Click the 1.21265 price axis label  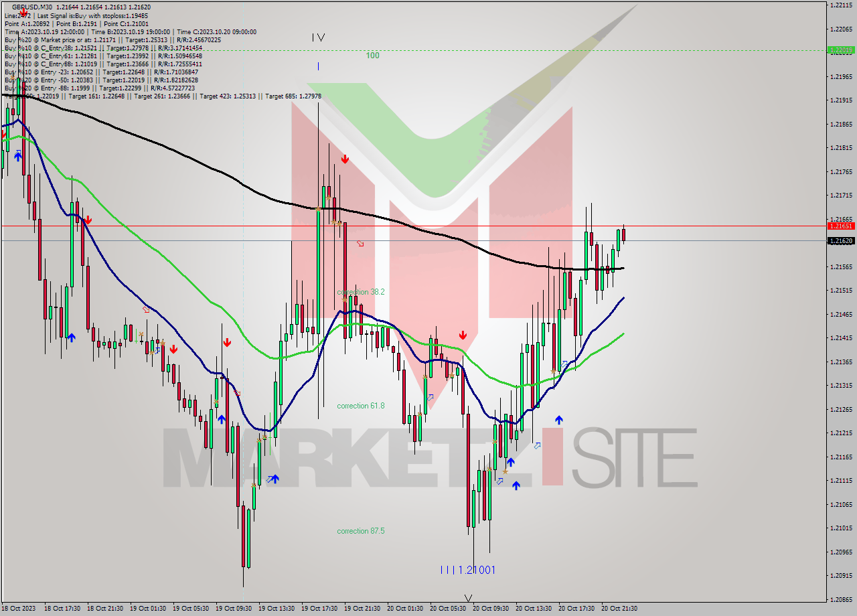coord(842,409)
